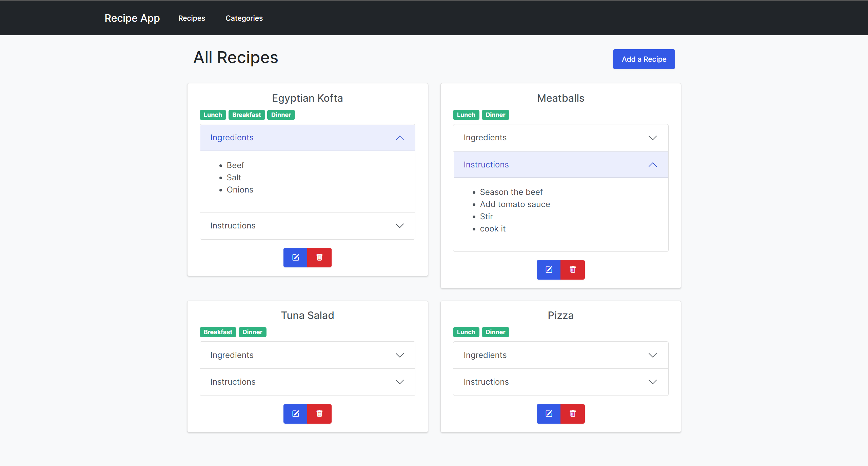Click the Recipe App home link
Screen dimensions: 868x466
point(132,18)
